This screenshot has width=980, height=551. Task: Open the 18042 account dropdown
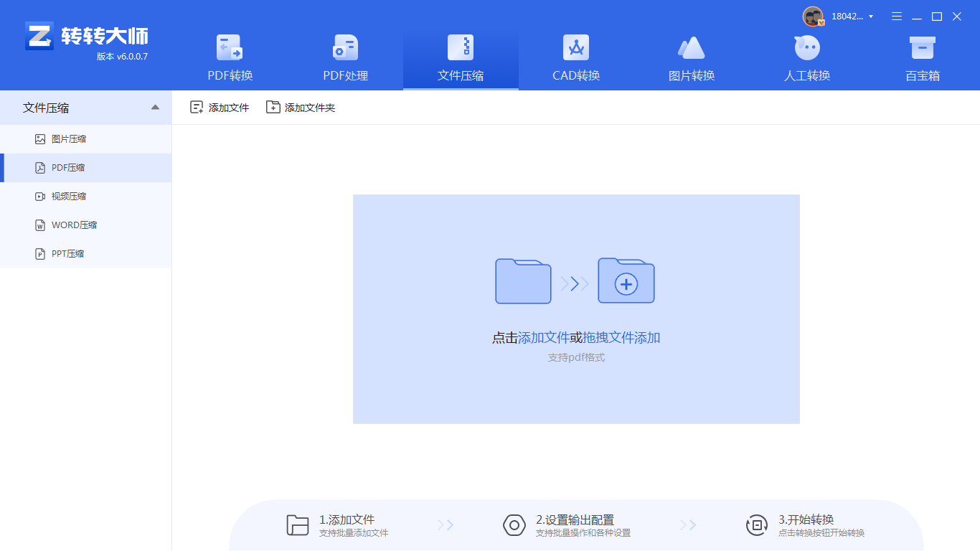852,16
